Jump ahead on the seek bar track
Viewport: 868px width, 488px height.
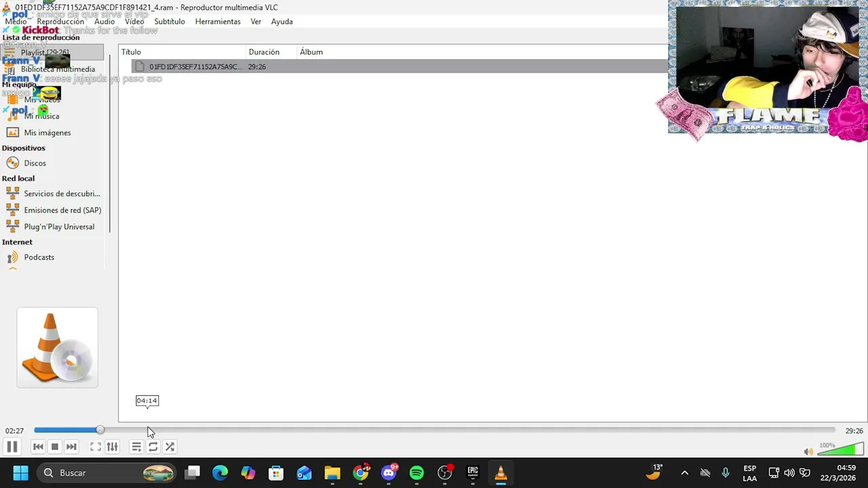point(434,430)
